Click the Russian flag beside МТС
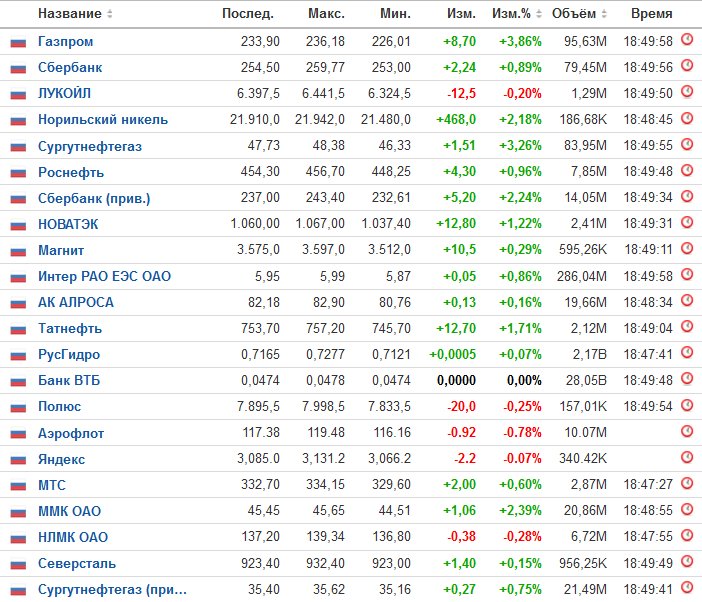Screen dimensions: 702x602 tap(18, 486)
